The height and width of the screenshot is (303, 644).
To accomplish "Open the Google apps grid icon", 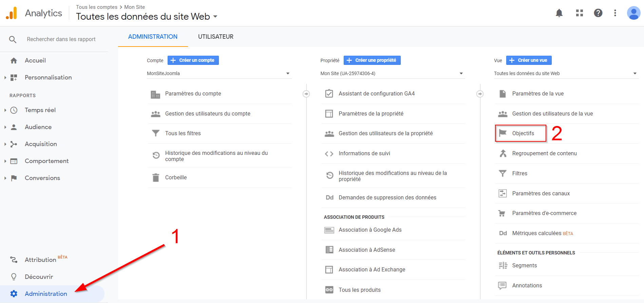I will coord(579,13).
